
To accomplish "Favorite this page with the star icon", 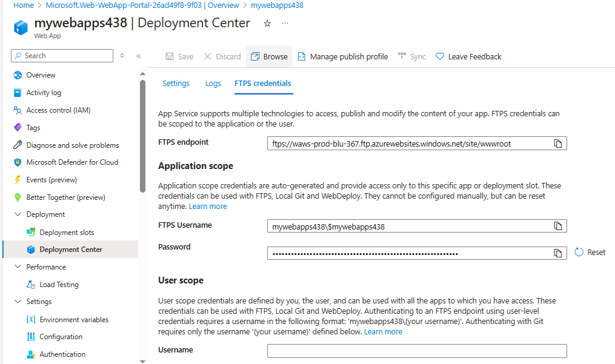I will 267,24.
